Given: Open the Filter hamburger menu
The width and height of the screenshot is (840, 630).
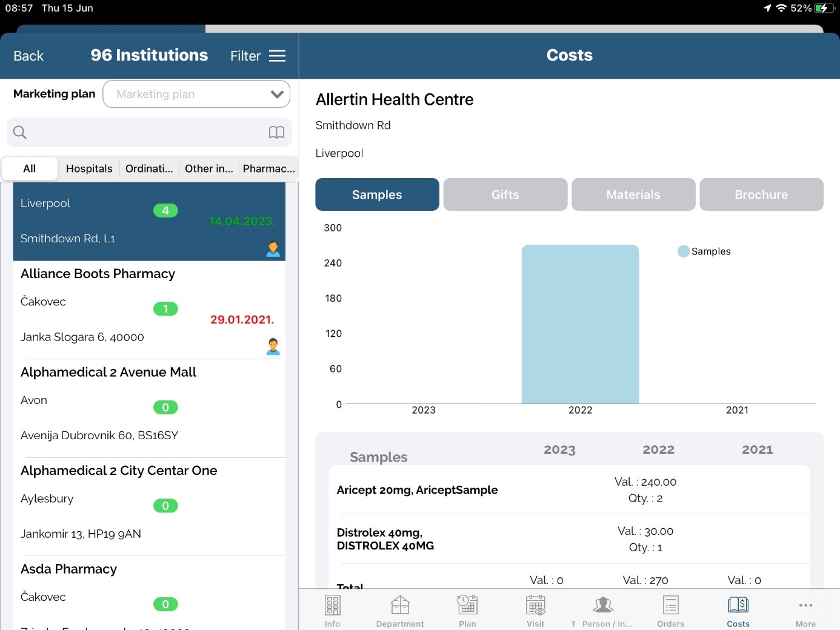Looking at the screenshot, I should 277,56.
